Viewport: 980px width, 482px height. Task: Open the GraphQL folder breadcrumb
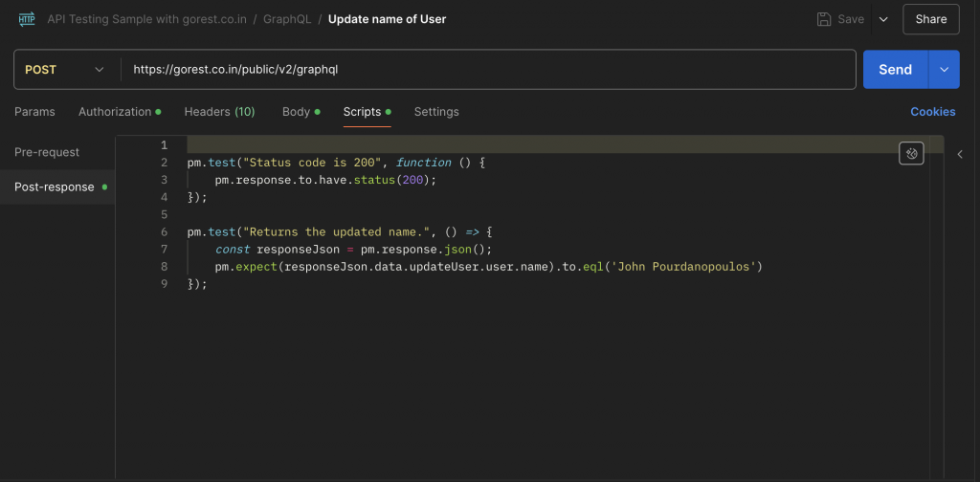pos(287,19)
